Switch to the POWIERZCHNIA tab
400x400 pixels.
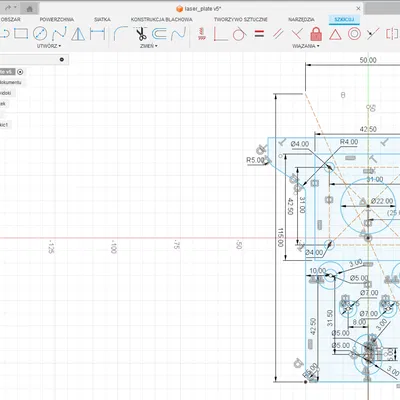pyautogui.click(x=57, y=20)
